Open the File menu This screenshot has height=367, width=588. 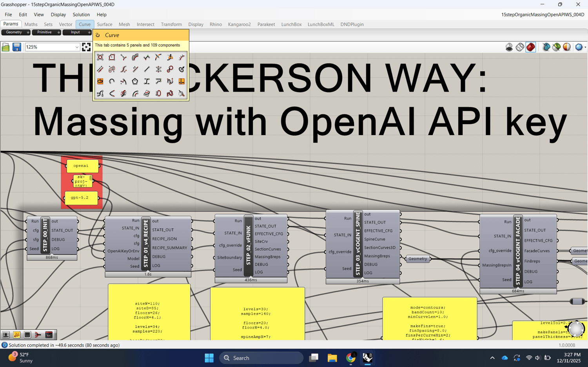(8, 14)
